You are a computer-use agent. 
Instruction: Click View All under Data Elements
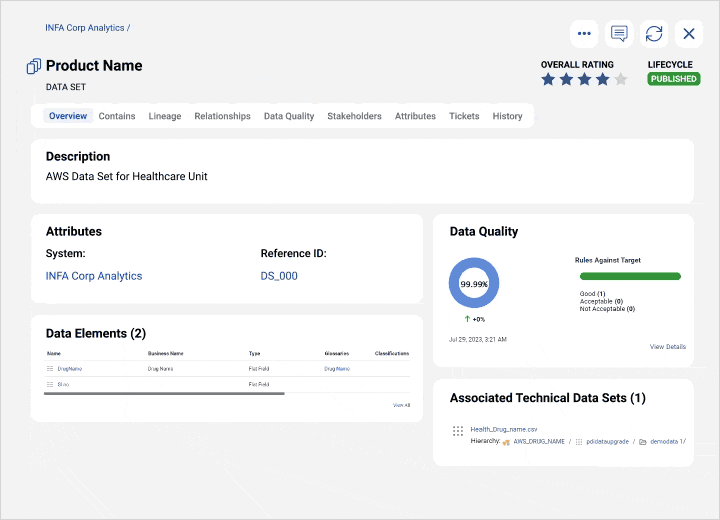(401, 405)
